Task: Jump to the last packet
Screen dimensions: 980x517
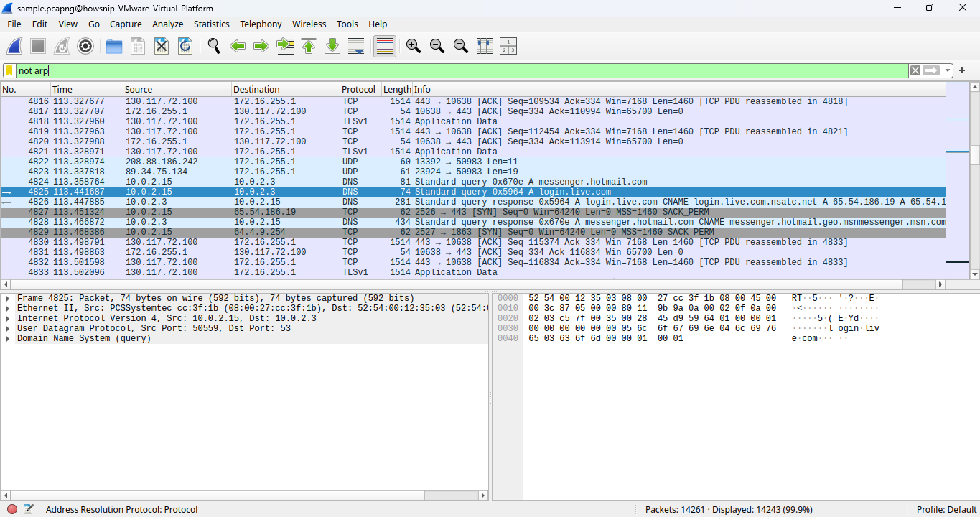Action: click(x=332, y=46)
